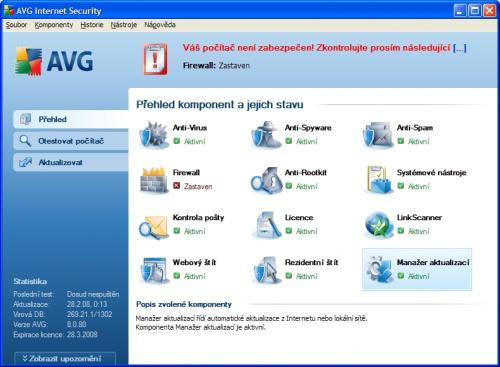The image size is (500, 367).
Task: Click the green status check under Rezidentní štít
Action: 289,276
